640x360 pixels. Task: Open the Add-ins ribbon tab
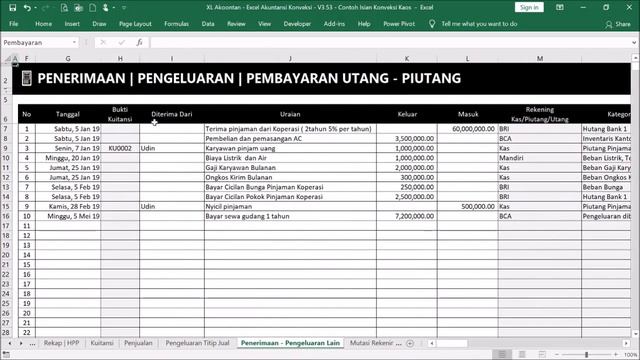334,24
